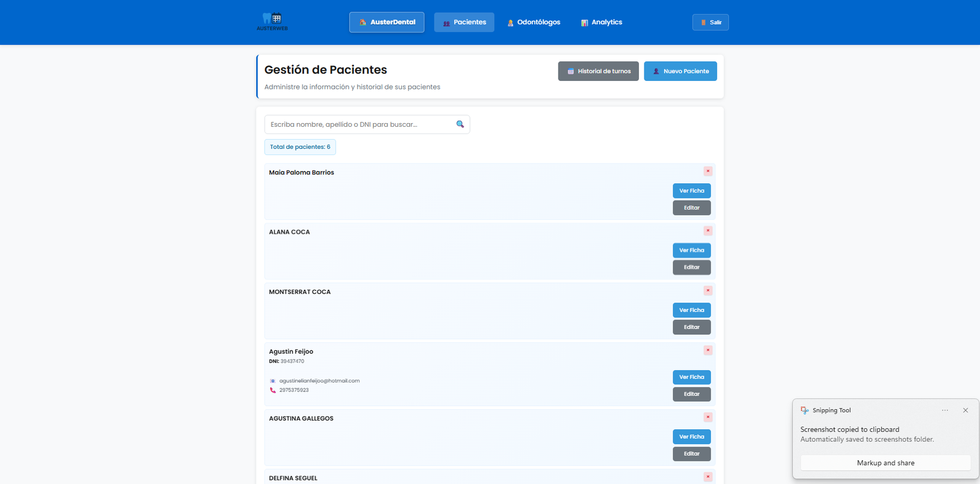The height and width of the screenshot is (484, 980).
Task: Open Snipping Tool notification options menu
Action: (945, 410)
